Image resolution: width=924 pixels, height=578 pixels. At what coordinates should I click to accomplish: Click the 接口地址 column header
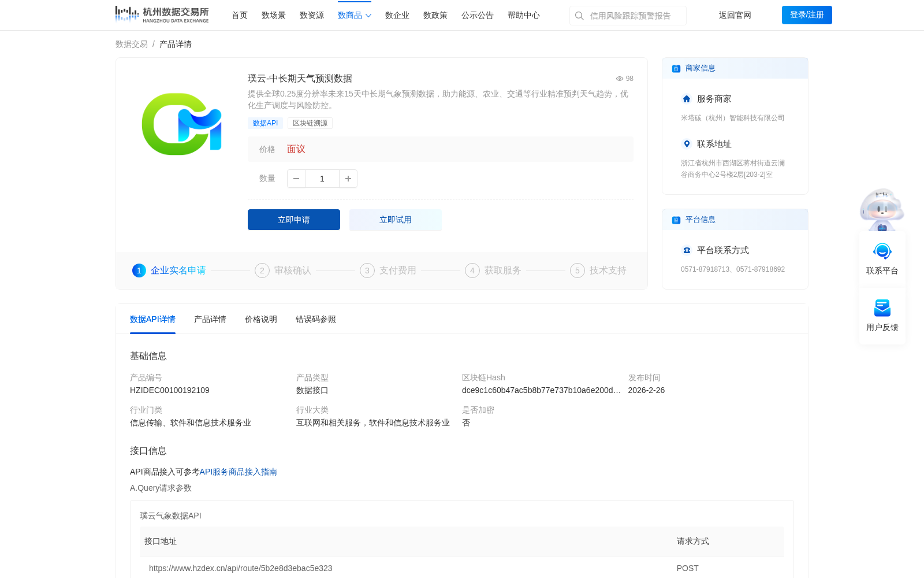click(x=161, y=542)
